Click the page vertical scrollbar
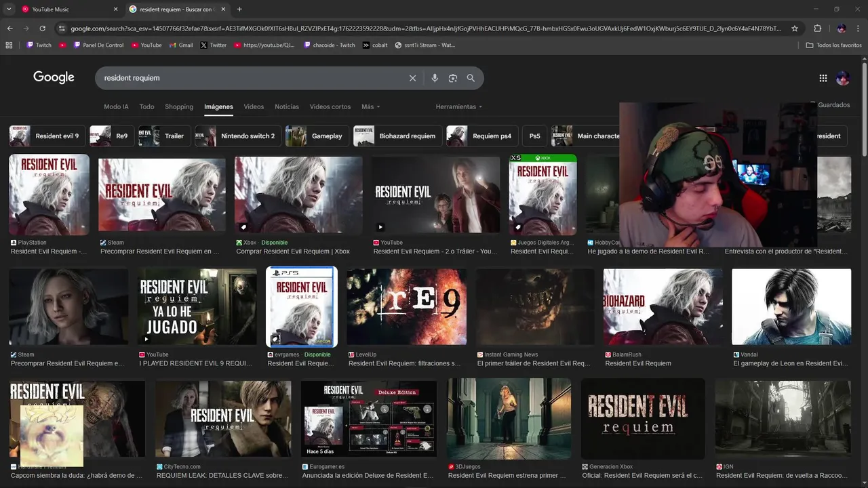 click(x=865, y=108)
